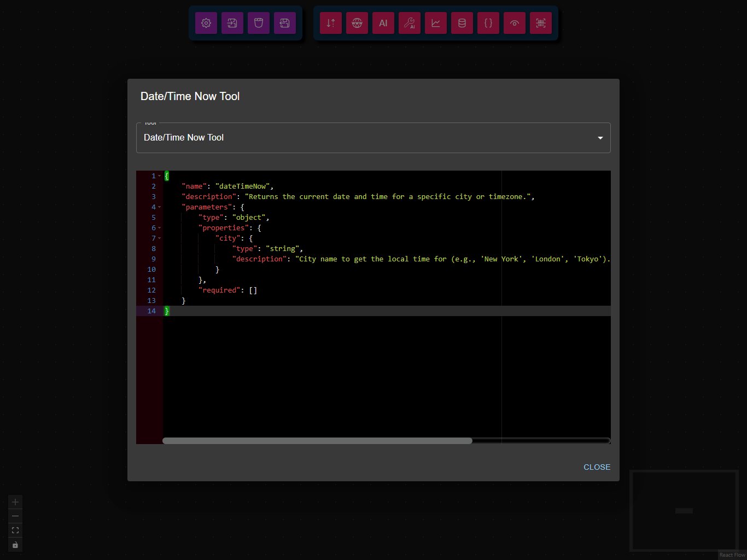Click the barcode scanner node icon
The image size is (747, 560).
click(541, 23)
